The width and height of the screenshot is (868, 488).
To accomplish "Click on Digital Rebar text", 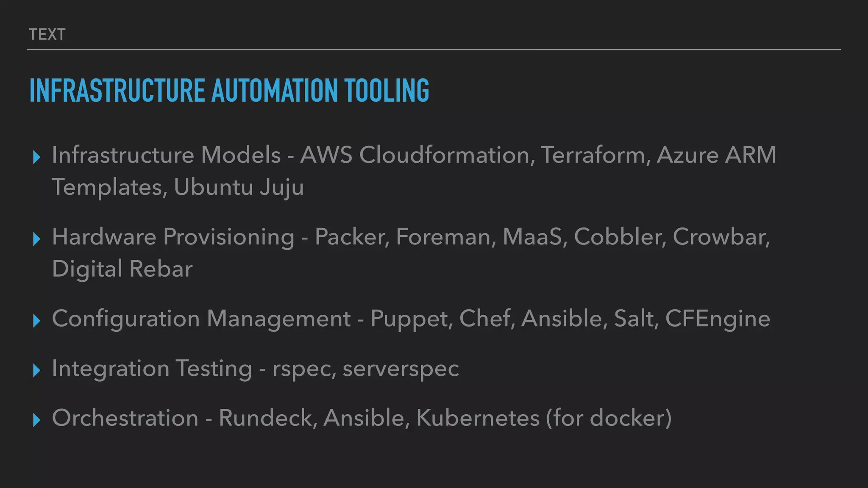I will (122, 269).
